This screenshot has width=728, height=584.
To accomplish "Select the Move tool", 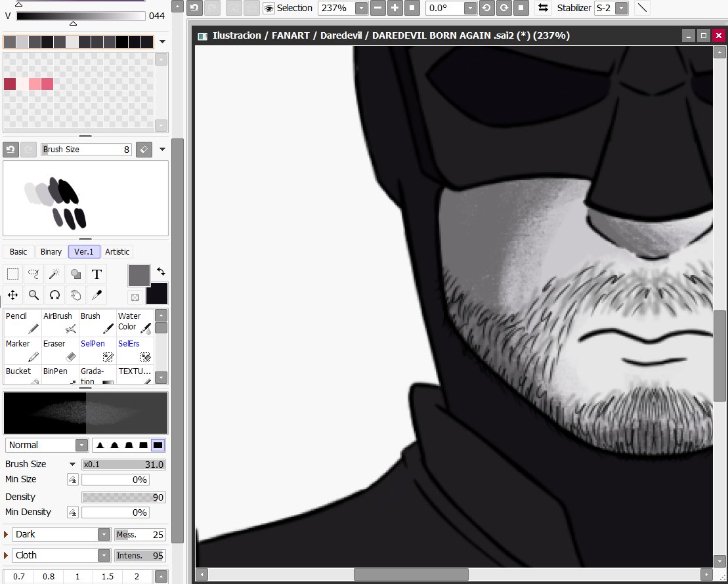I will [12, 295].
